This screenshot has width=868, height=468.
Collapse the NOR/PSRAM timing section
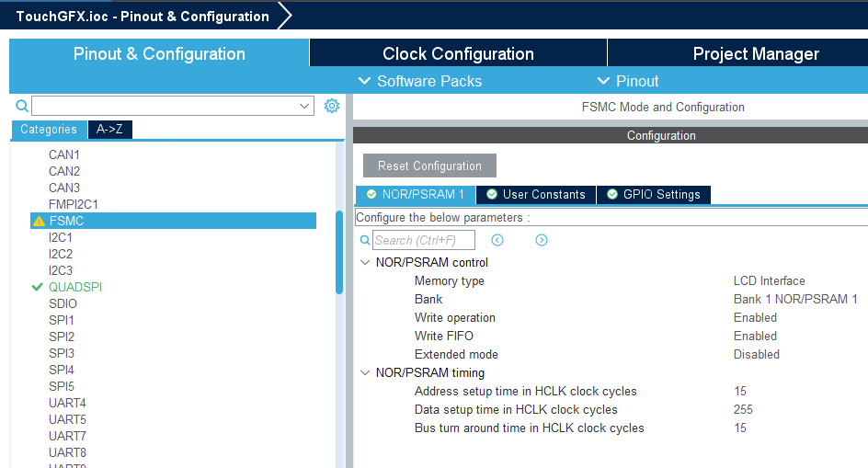[365, 372]
